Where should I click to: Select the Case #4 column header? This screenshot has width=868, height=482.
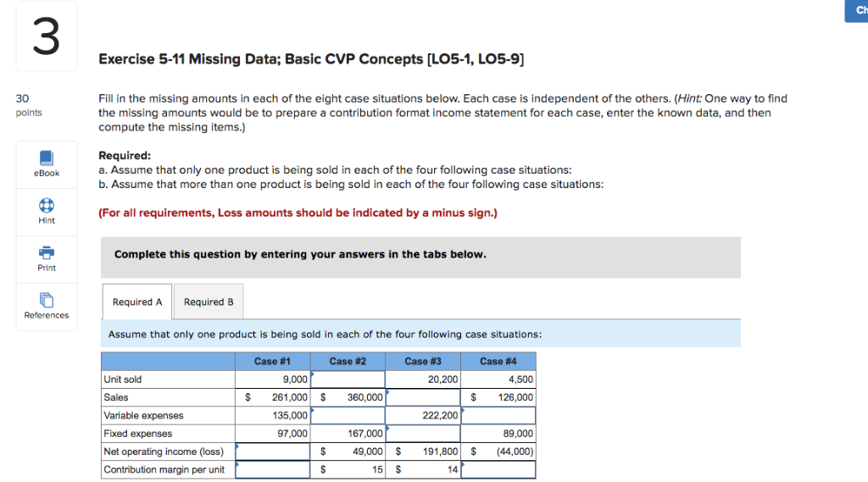pyautogui.click(x=498, y=362)
